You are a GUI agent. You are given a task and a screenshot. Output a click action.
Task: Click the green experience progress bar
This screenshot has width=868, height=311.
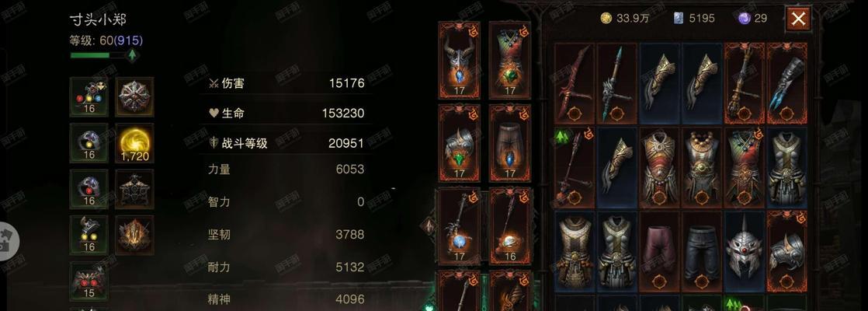click(x=97, y=55)
